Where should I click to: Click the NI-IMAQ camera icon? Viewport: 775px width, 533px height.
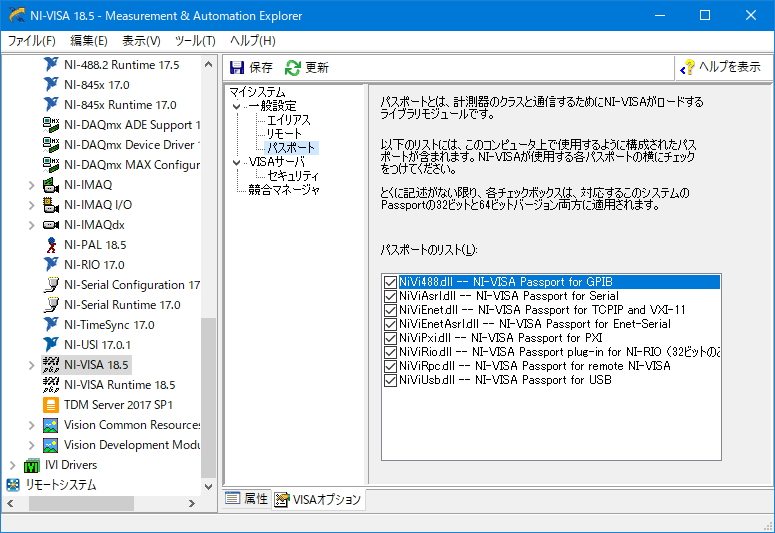tap(51, 185)
